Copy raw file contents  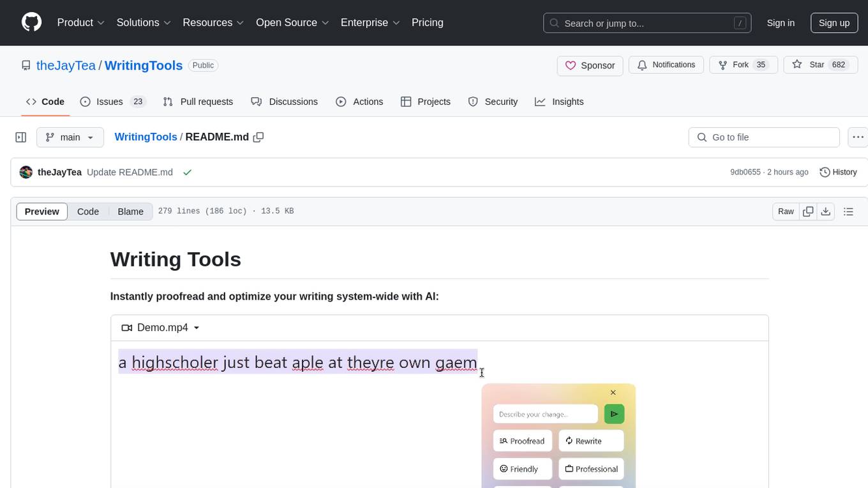[808, 211]
